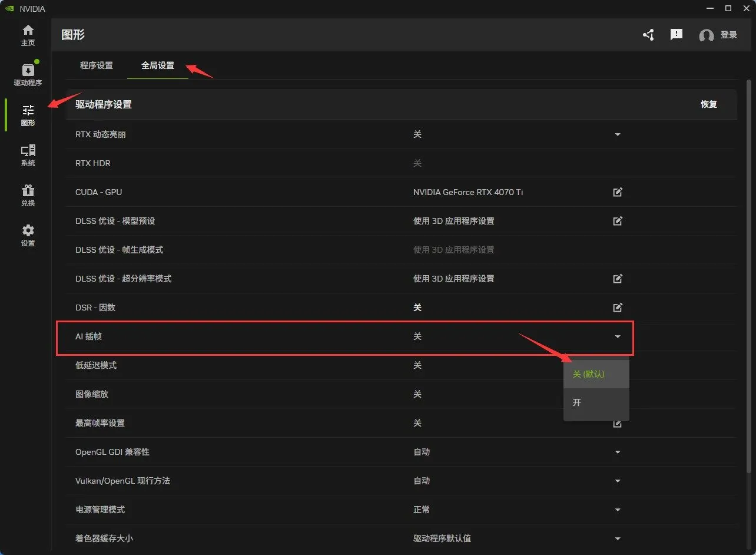Click the user avatar icon
This screenshot has height=555, width=756.
(x=707, y=35)
